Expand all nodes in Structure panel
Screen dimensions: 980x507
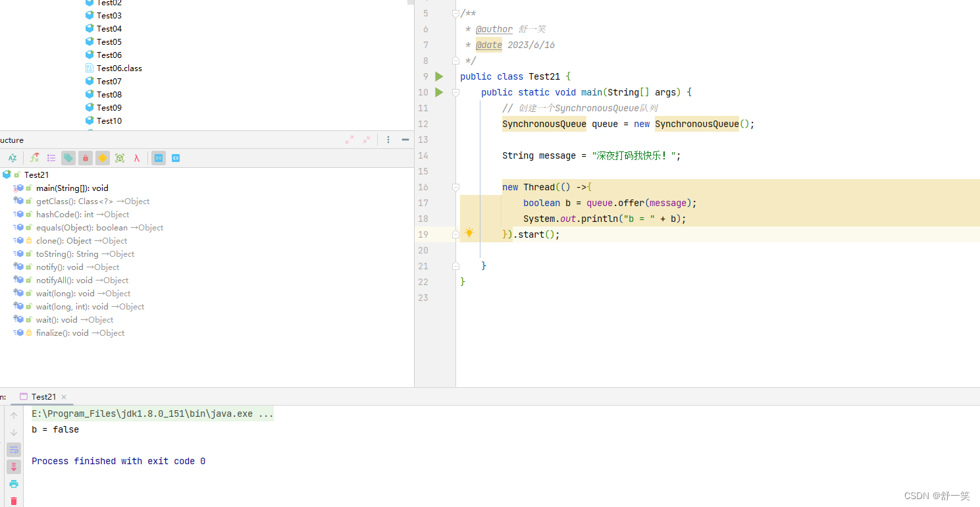tap(349, 140)
